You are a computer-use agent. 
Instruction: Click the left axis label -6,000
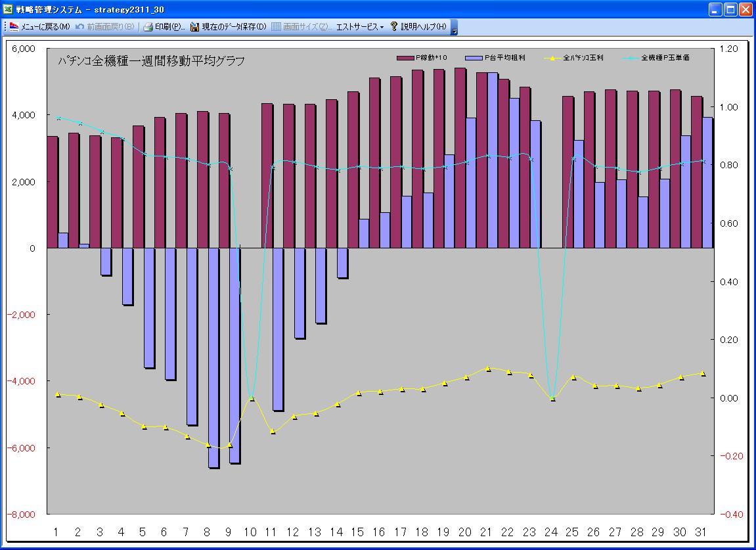[21, 447]
